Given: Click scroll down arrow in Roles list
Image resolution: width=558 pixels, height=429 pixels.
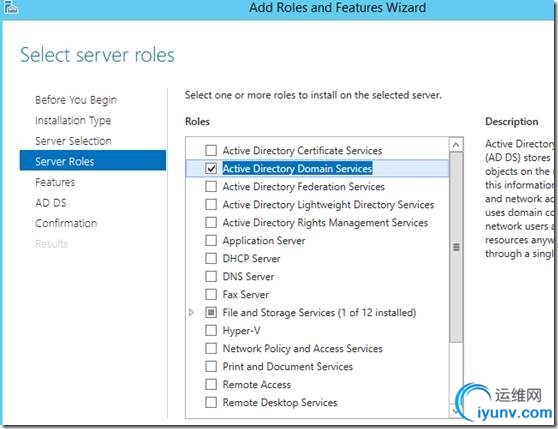Looking at the screenshot, I should pyautogui.click(x=456, y=411).
